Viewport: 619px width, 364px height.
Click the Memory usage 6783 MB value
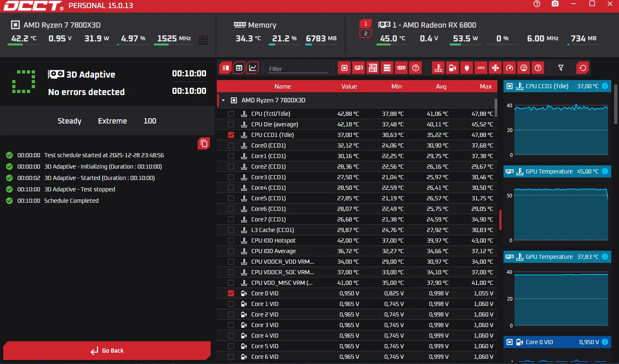pos(321,39)
